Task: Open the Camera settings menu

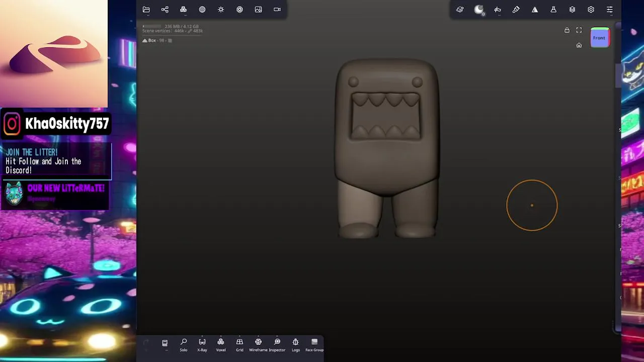Action: click(277, 10)
